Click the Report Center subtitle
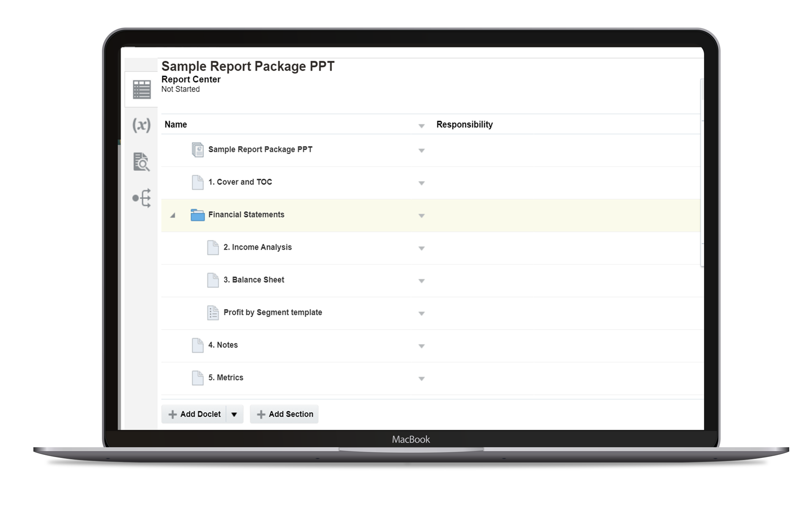This screenshot has width=812, height=515. [191, 79]
